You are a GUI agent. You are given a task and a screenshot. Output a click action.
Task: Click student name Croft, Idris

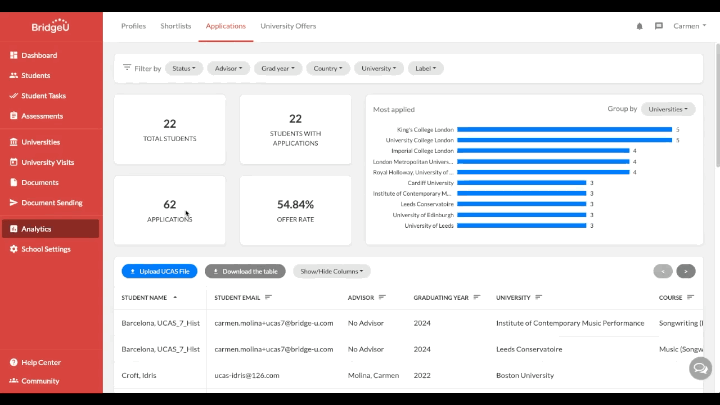pos(139,375)
